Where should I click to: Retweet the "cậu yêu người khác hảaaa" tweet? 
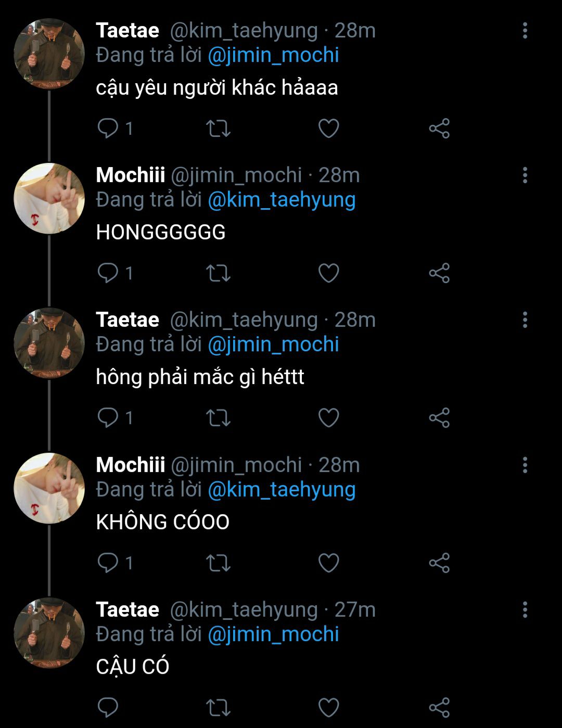(219, 129)
